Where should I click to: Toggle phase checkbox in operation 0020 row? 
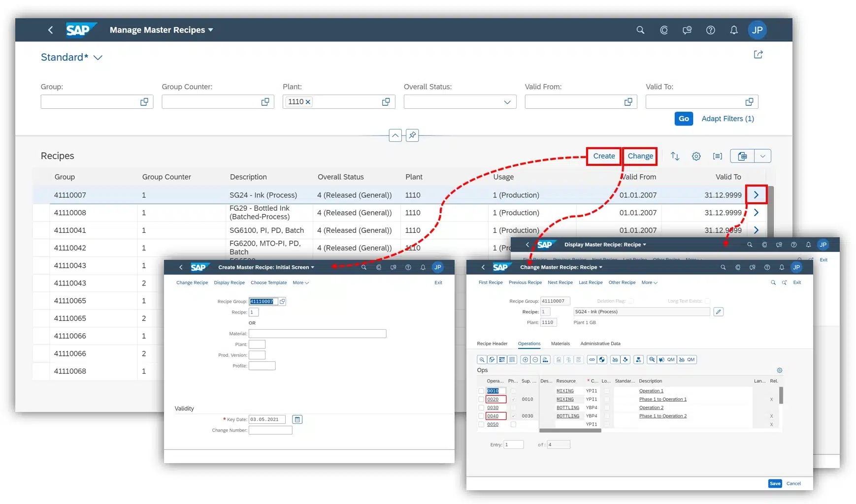pyautogui.click(x=513, y=399)
